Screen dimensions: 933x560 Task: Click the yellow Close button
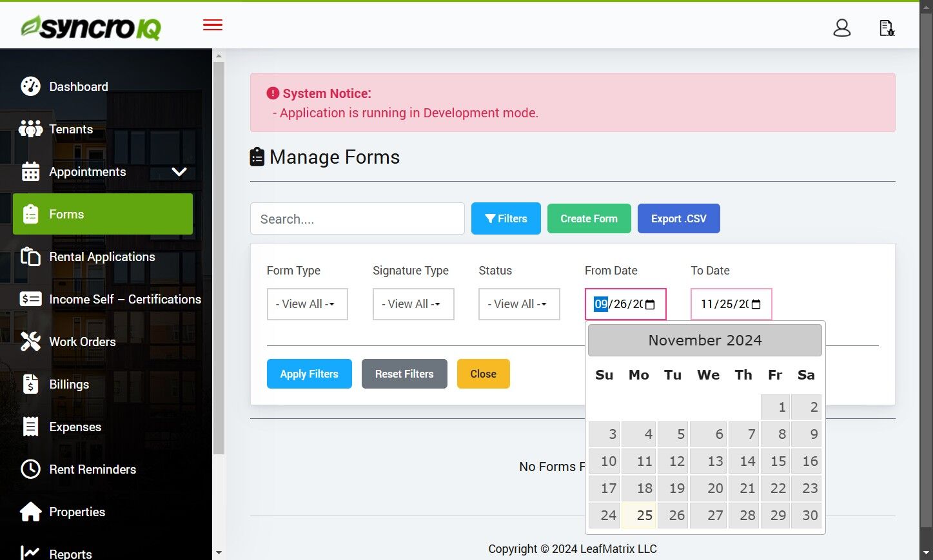pos(483,374)
